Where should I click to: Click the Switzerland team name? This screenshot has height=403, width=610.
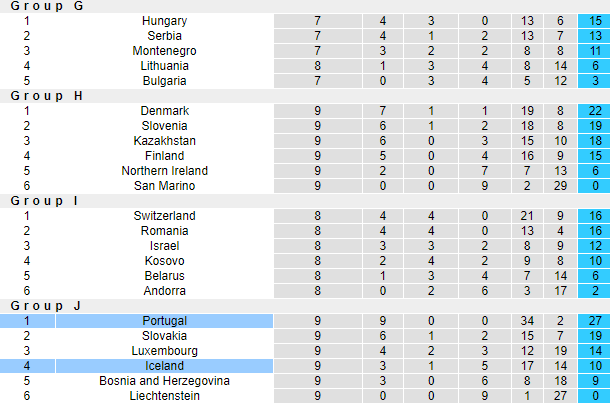164,216
